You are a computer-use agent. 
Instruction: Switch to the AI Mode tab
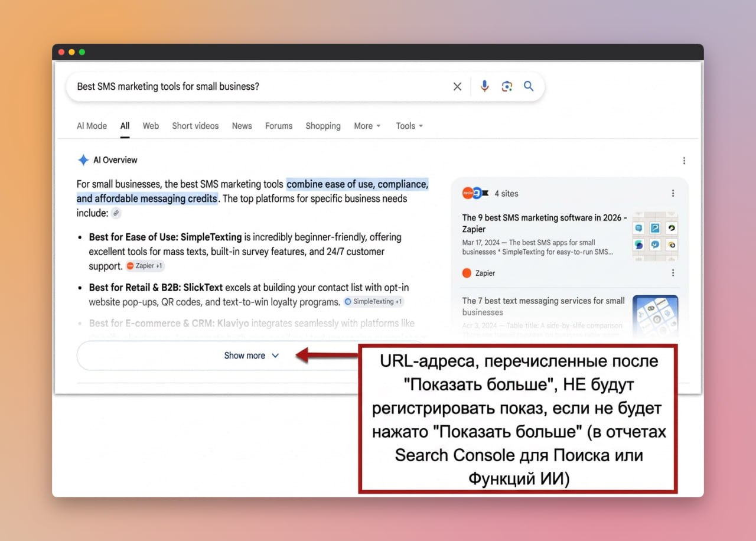[92, 126]
